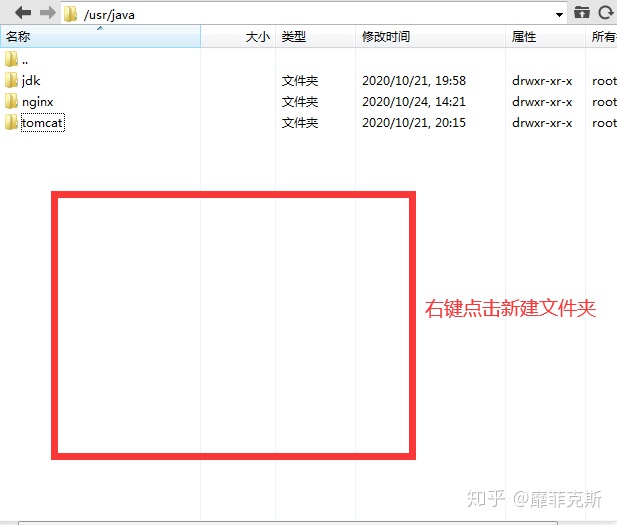Image resolution: width=617 pixels, height=525 pixels.
Task: Click the root owner of the jdk row
Action: 604,81
